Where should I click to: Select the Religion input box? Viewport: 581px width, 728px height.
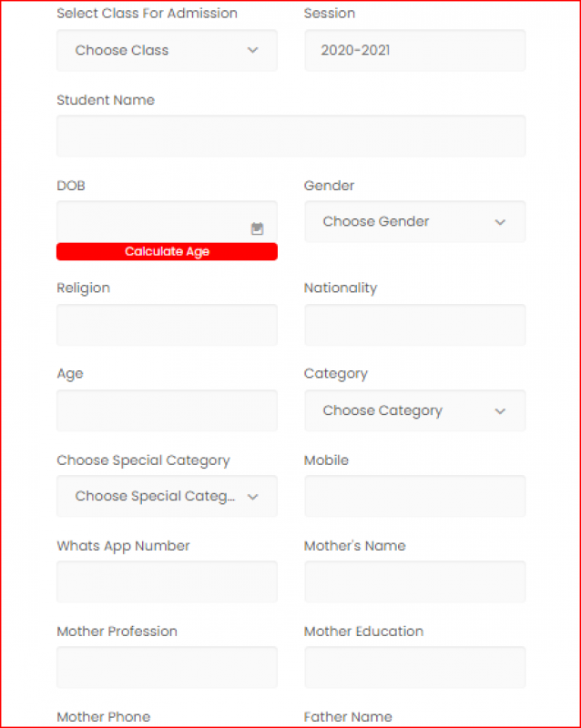pos(167,325)
